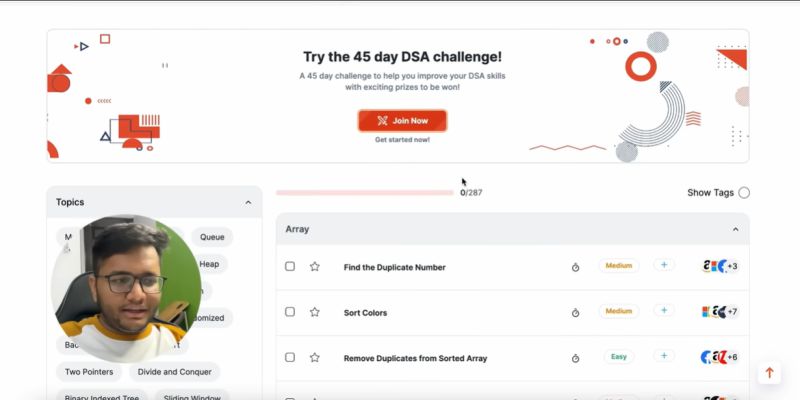Tick Remove Duplicates from Sorted Array checkbox

[290, 357]
